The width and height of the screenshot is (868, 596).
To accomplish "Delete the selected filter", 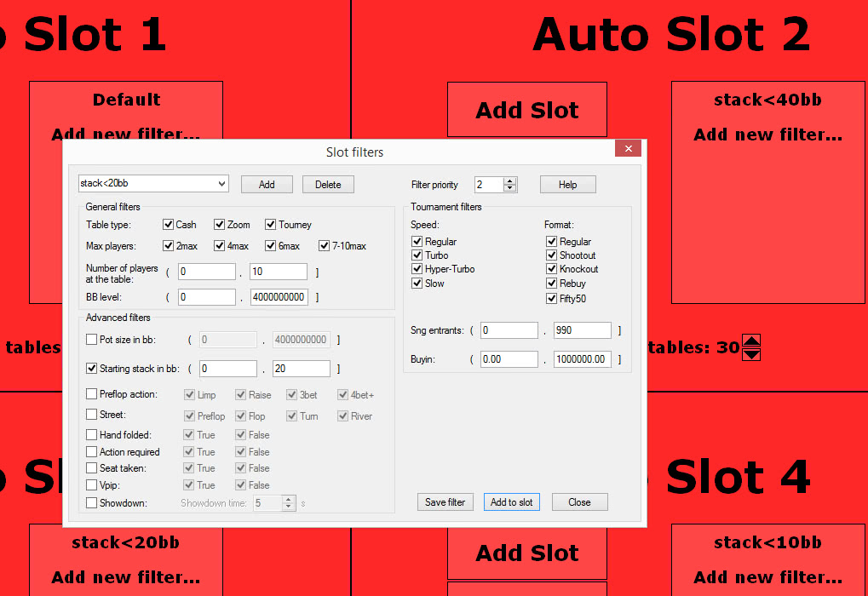I will (x=328, y=184).
